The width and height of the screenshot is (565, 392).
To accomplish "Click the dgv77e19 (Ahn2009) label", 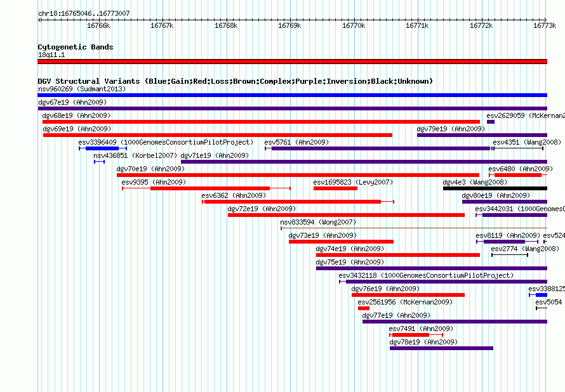I will click(x=396, y=315).
